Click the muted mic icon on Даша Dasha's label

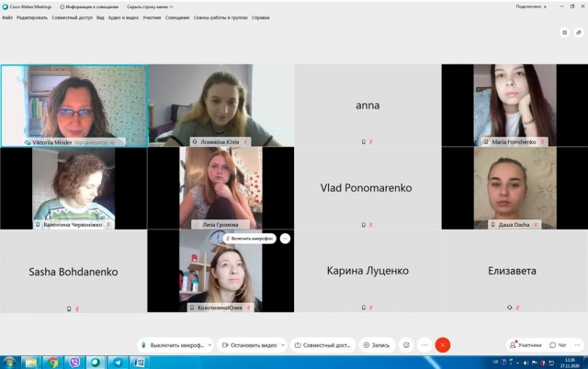pyautogui.click(x=536, y=225)
